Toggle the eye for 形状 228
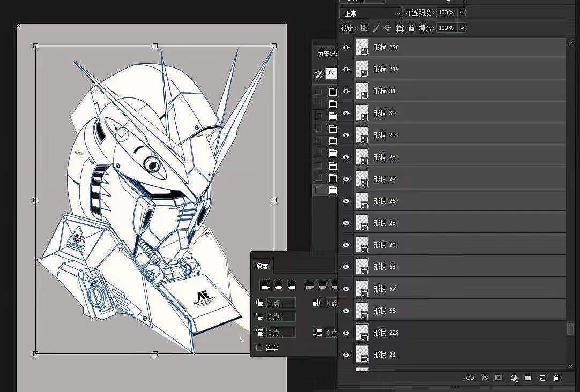The image size is (580, 392). (346, 333)
